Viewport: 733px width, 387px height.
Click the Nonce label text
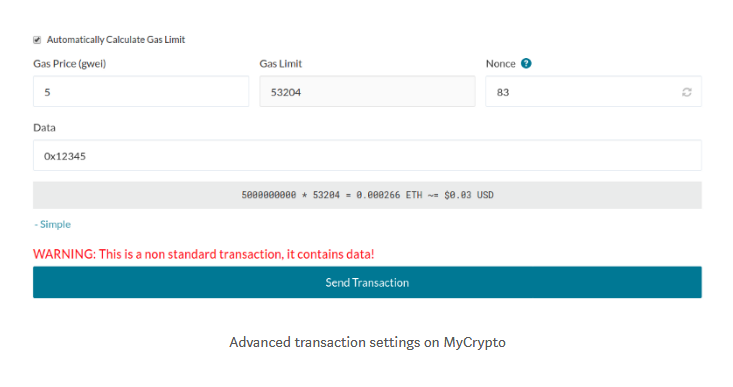point(500,64)
